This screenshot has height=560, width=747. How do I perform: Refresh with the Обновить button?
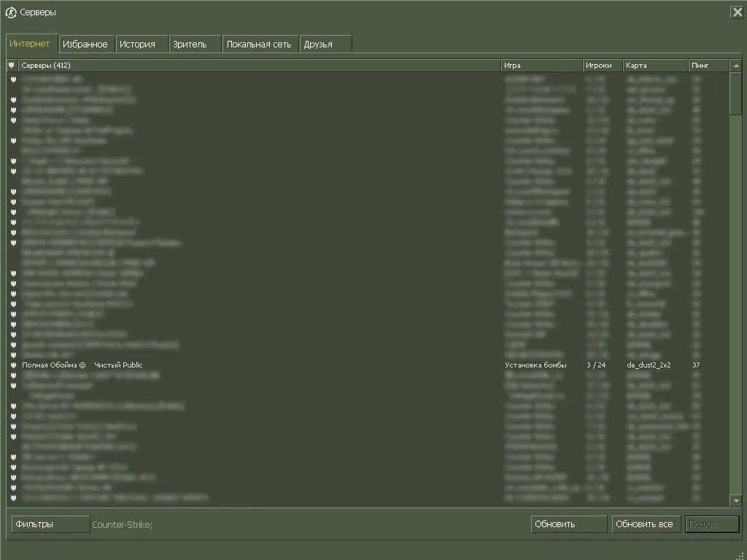tap(569, 524)
